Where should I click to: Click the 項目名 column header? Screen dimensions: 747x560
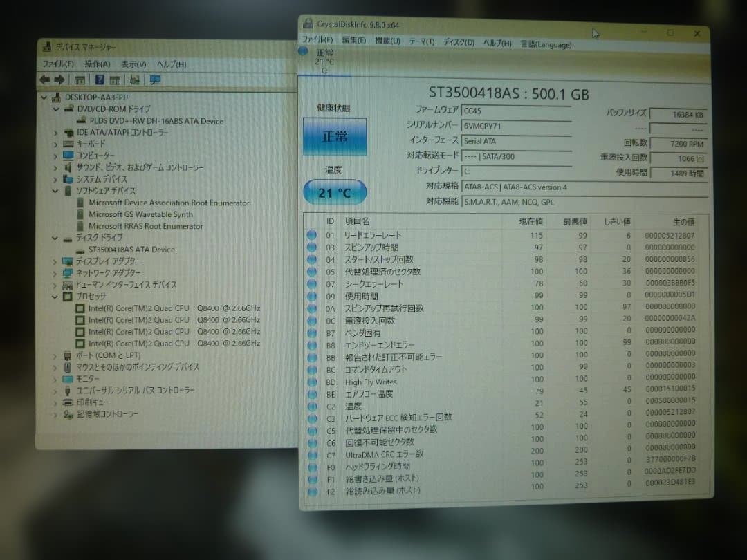tap(358, 221)
